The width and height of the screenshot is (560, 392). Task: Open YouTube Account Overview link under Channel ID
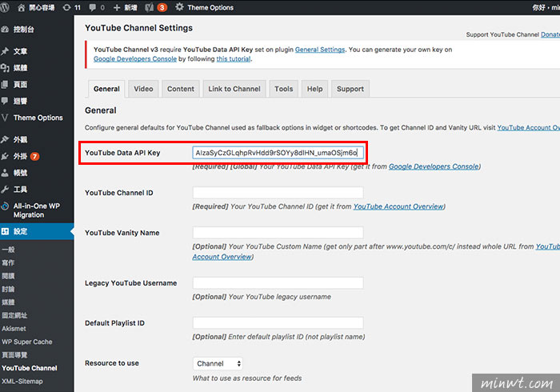398,206
